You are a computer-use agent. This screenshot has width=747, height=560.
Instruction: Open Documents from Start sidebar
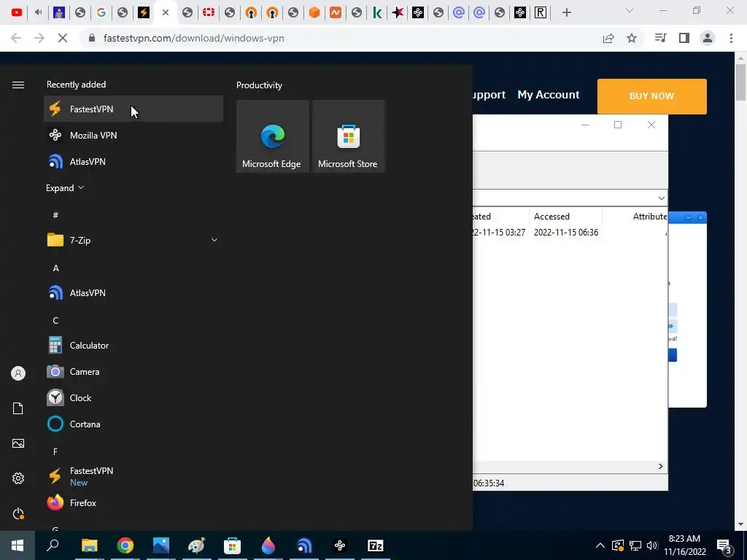(18, 408)
